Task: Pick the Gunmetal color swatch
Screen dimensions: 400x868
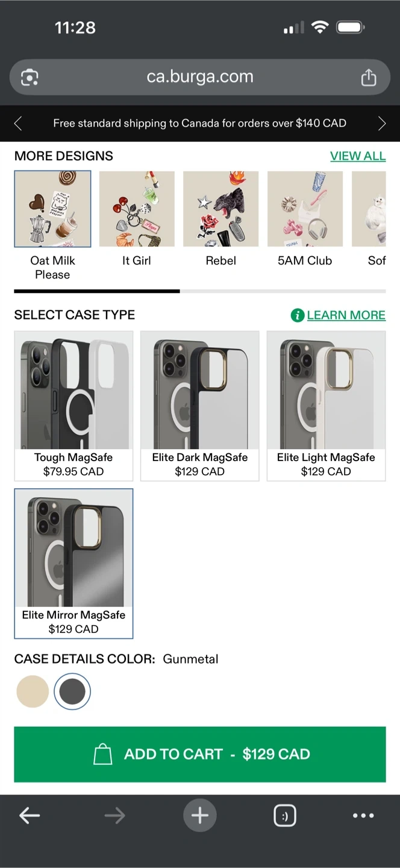Action: point(72,691)
